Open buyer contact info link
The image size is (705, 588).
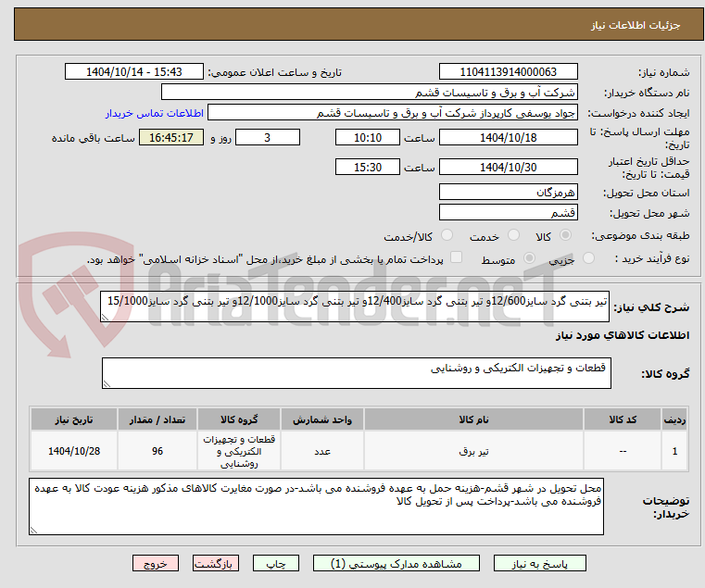pos(155,113)
